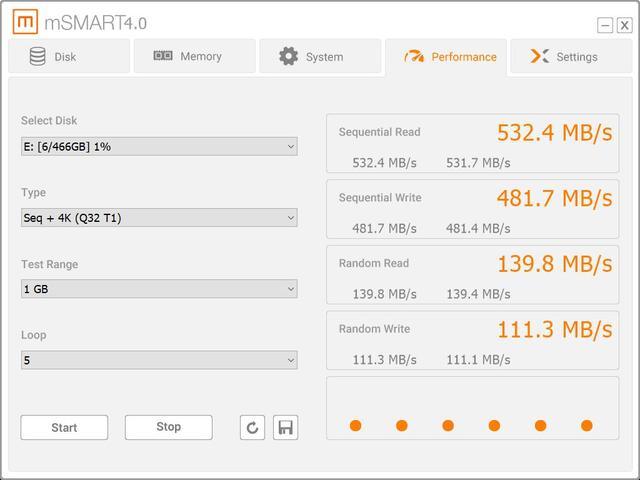Click the mSMART orange logo icon
This screenshot has width=640, height=480.
[25, 21]
